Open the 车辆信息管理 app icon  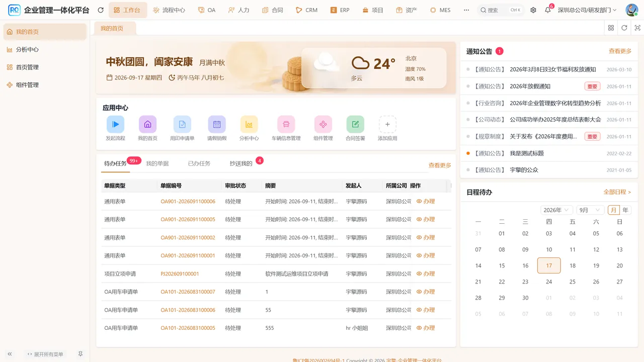pyautogui.click(x=286, y=124)
